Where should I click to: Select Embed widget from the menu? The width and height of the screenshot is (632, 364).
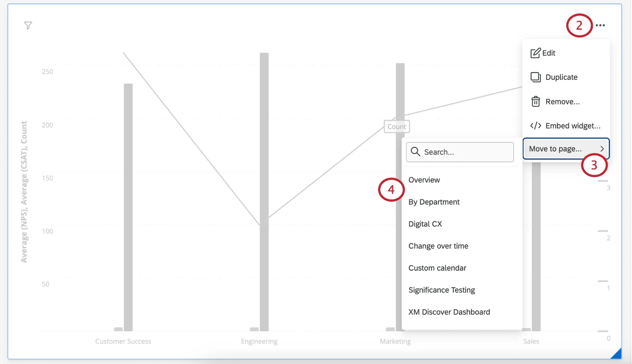573,126
